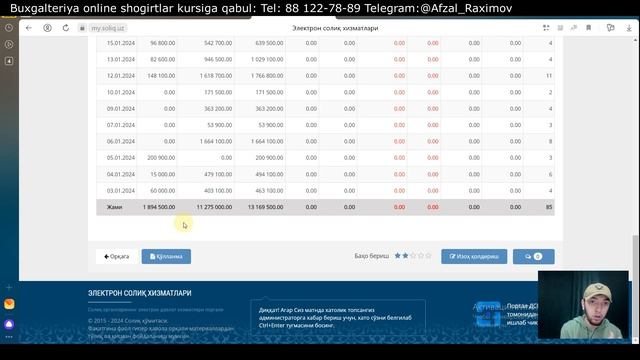Viewport: 640px width, 360px height.
Task: Select the 07.01.2024 date cell
Action: click(x=120, y=125)
